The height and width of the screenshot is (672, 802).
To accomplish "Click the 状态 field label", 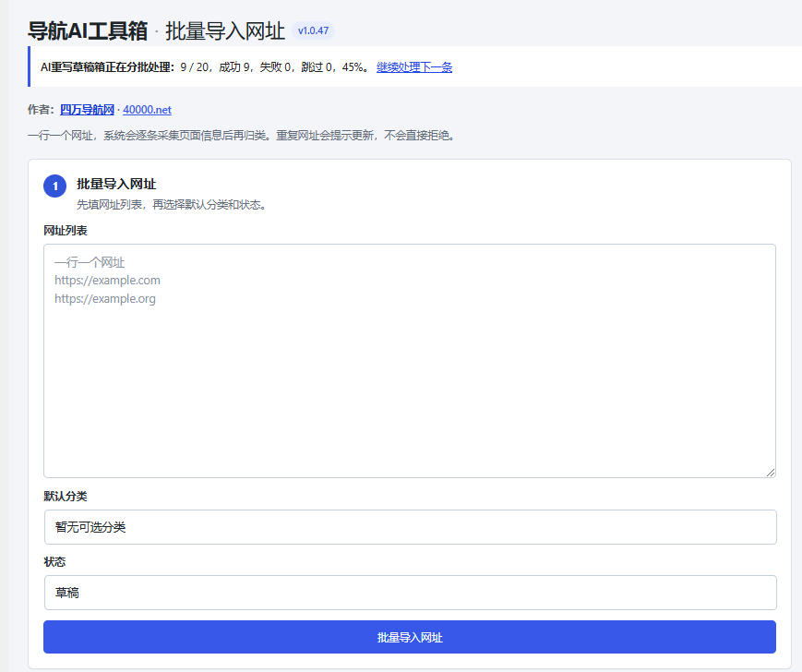I will [54, 561].
